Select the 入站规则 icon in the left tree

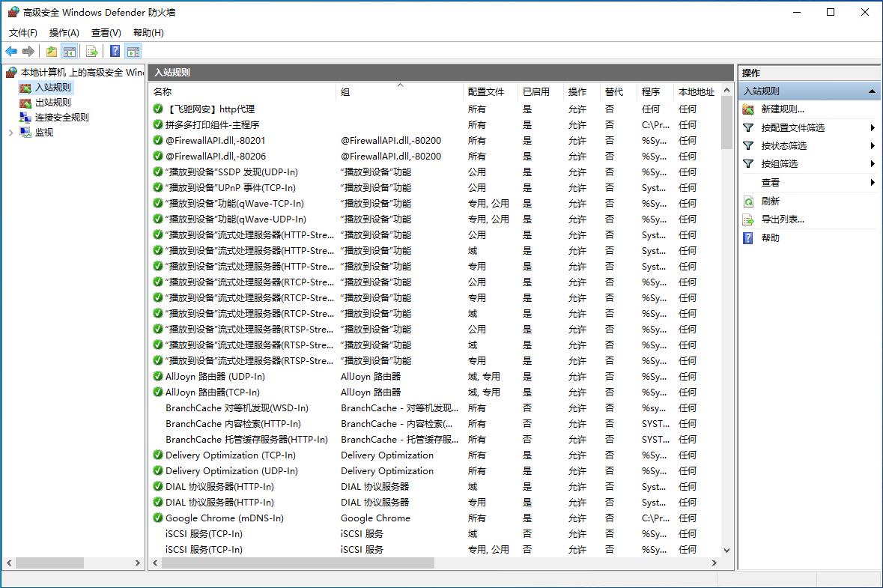click(25, 88)
